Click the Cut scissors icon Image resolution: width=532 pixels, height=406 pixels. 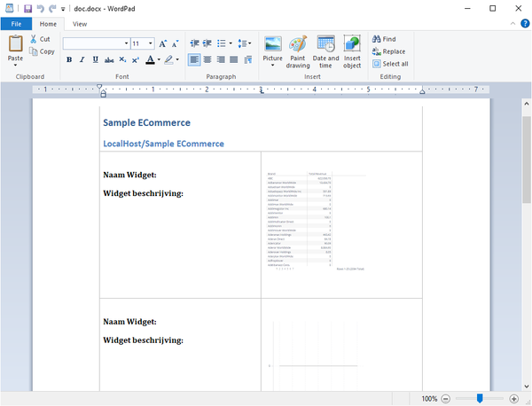coord(34,39)
